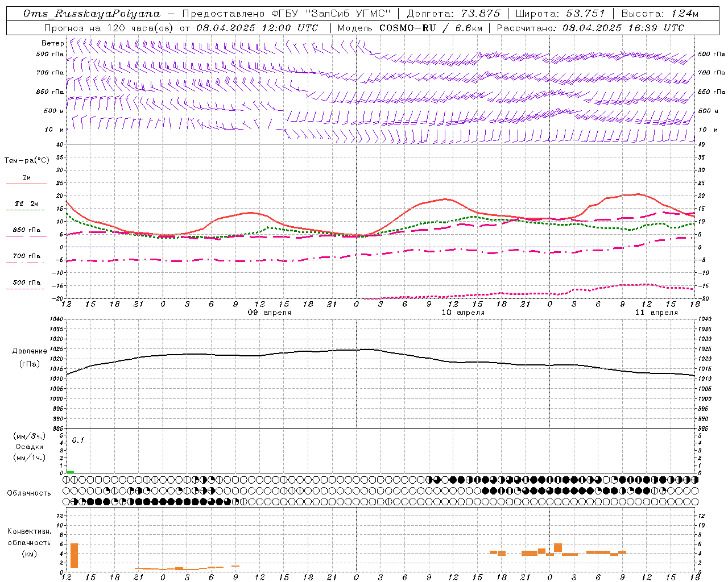Select the Прогноз на 120 часа(ов) text
The width and height of the screenshot is (728, 582).
coord(109,28)
